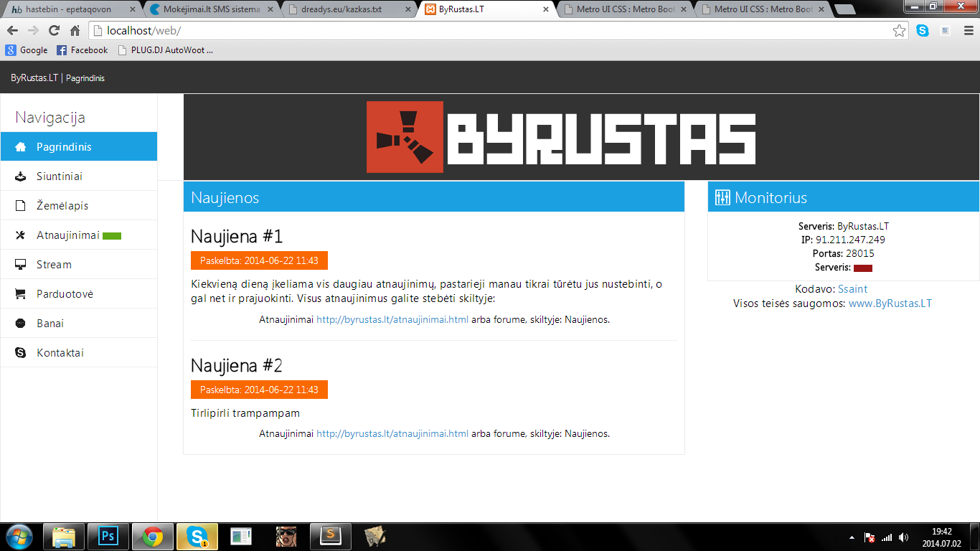Reload the page with the refresh button

click(x=54, y=31)
